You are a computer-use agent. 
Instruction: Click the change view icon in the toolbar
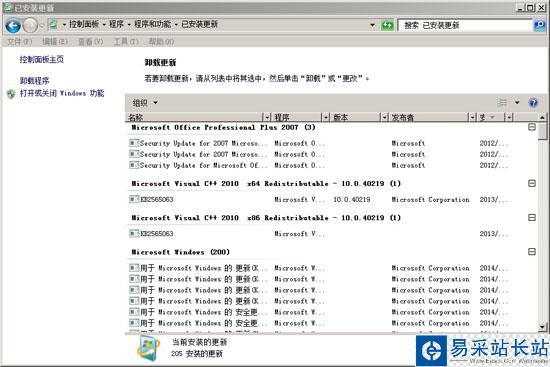pos(502,102)
